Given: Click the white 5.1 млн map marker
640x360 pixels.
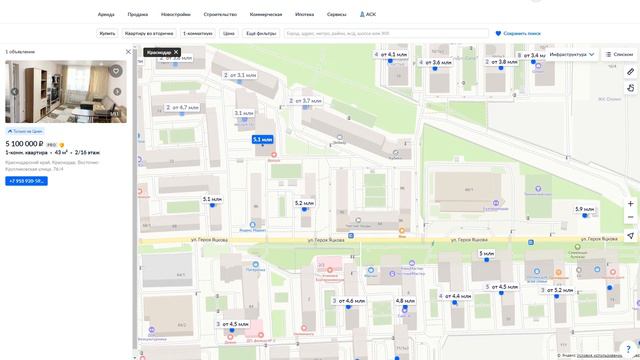Looking at the screenshot, I should 212,199.
